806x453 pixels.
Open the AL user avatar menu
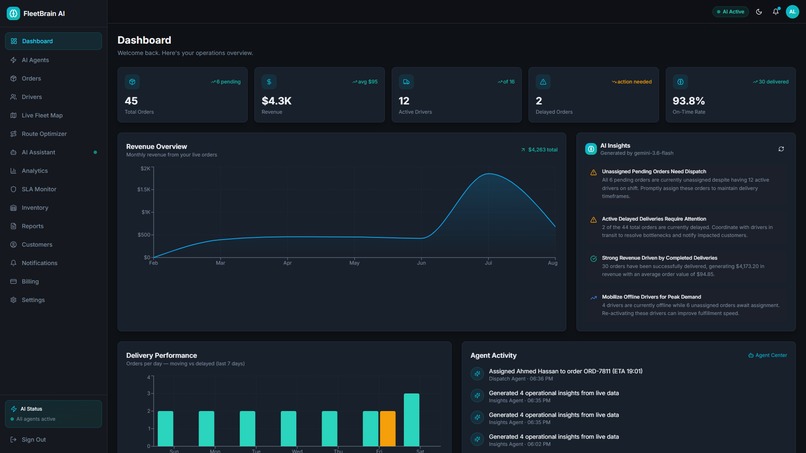(x=793, y=12)
